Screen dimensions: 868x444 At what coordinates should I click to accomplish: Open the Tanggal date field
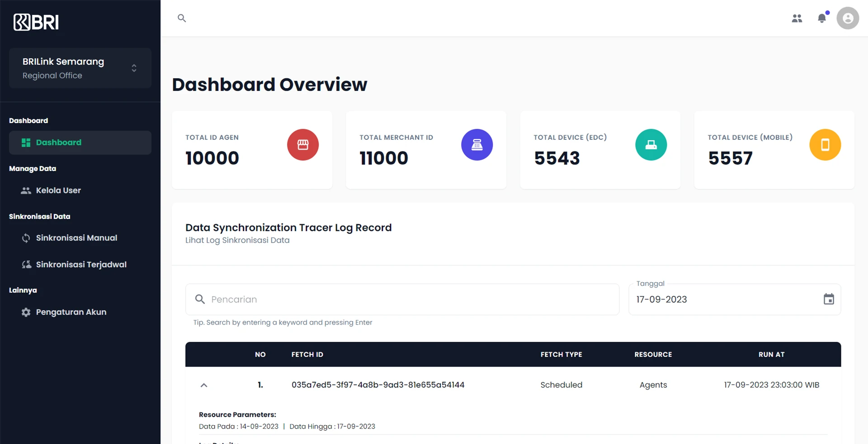pos(723,299)
